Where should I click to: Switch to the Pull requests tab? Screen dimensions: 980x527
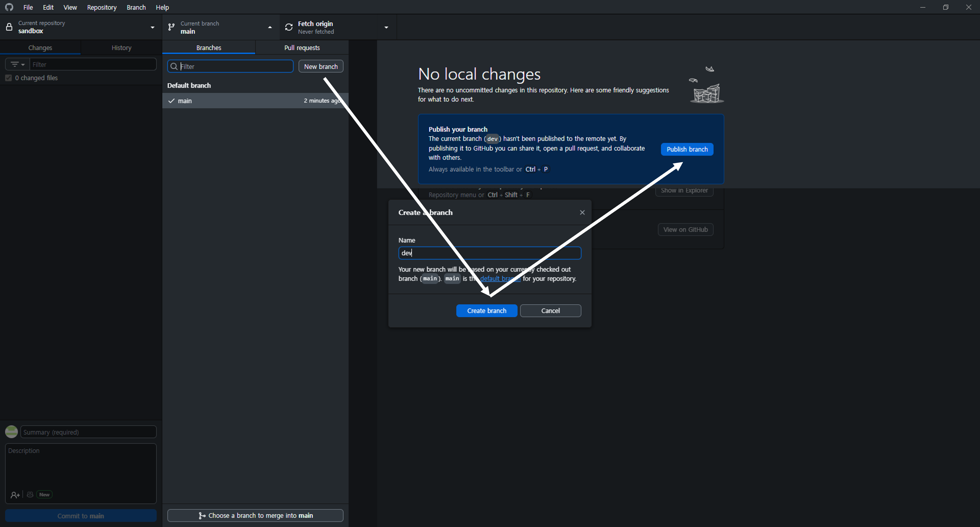(x=302, y=47)
